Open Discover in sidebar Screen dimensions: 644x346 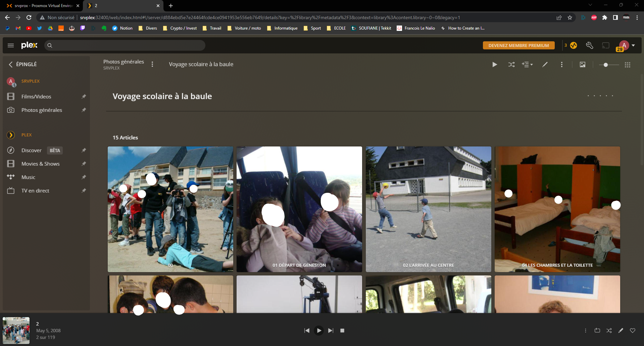(32, 150)
